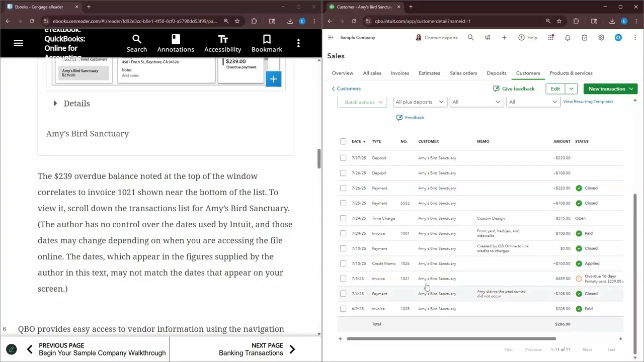Open the QuickBooks clipboard tasks icon

point(584,38)
